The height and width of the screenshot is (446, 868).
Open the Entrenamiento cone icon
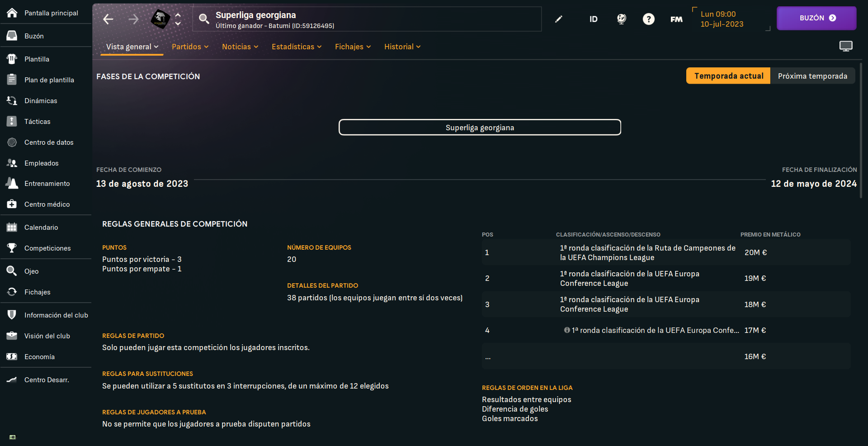tap(12, 183)
